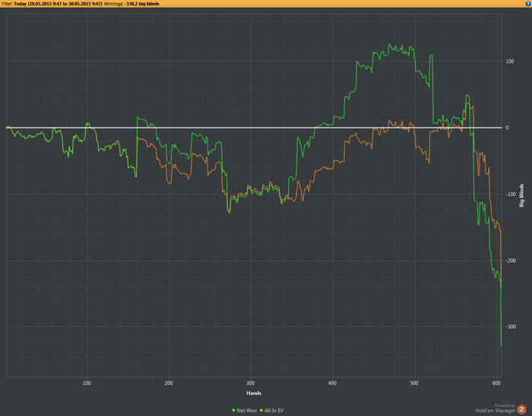Click the Hold'em Manager 2 logo
Image resolution: width=532 pixels, height=416 pixels.
point(521,409)
